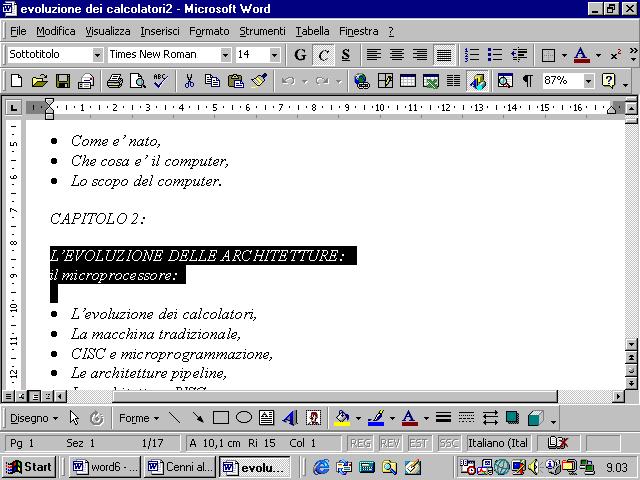Open the Disegno draw menu
The width and height of the screenshot is (640, 480).
[34, 418]
